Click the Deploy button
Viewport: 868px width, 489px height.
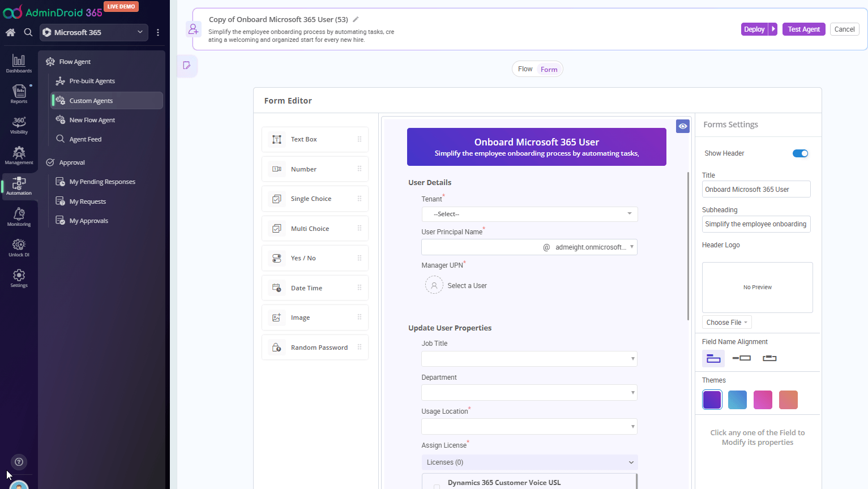click(754, 29)
